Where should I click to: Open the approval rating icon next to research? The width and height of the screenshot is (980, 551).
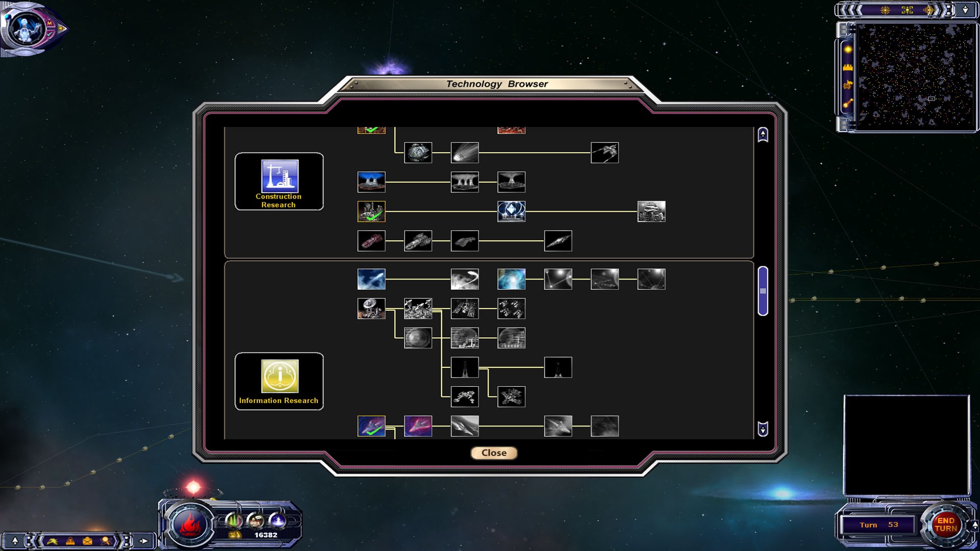pos(255,521)
